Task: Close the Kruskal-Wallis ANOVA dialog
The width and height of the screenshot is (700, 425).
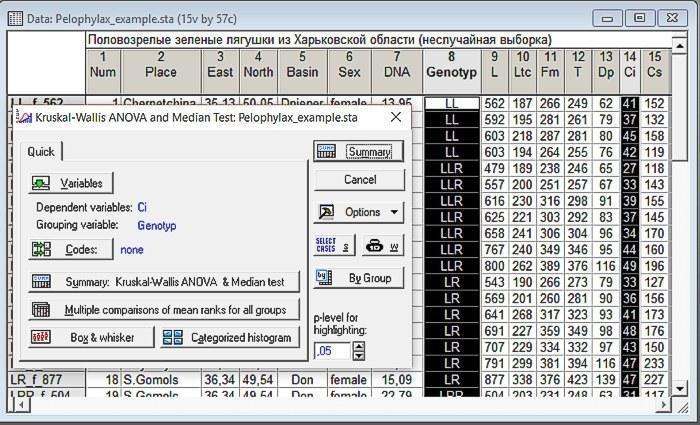Action: [x=395, y=117]
